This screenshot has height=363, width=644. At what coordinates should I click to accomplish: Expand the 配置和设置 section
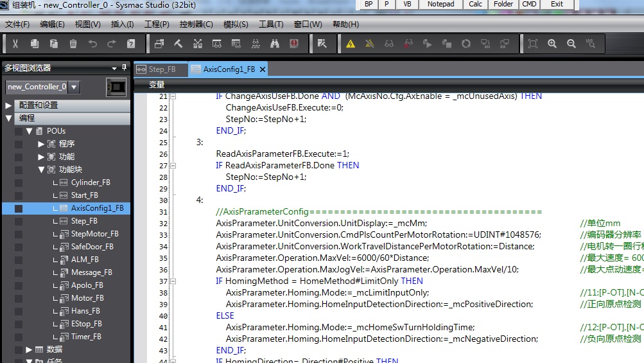pos(8,105)
